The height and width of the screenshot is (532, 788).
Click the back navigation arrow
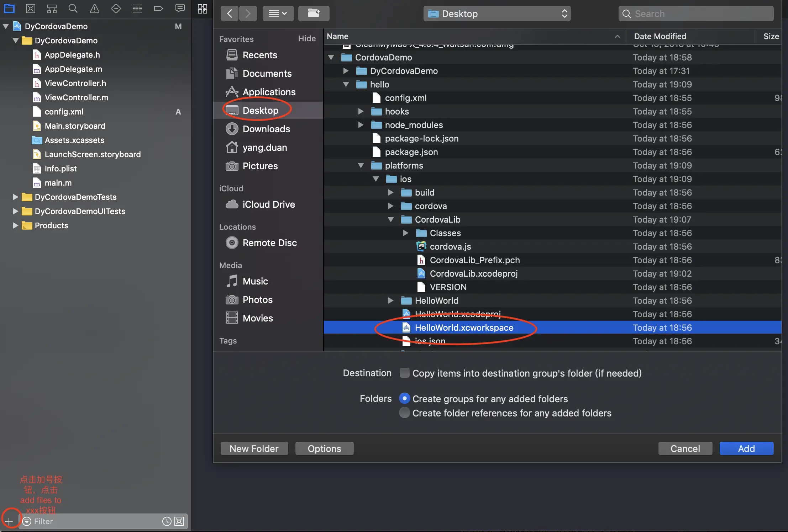[230, 14]
